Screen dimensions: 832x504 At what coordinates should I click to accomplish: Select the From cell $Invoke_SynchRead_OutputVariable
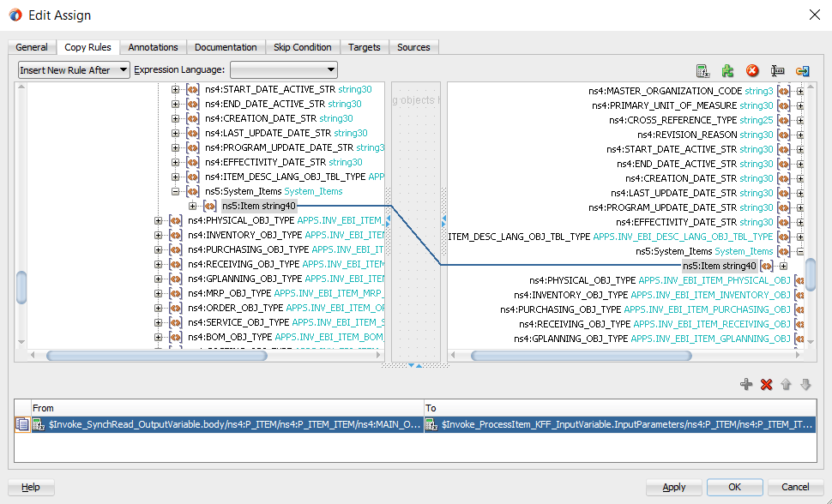(227, 424)
